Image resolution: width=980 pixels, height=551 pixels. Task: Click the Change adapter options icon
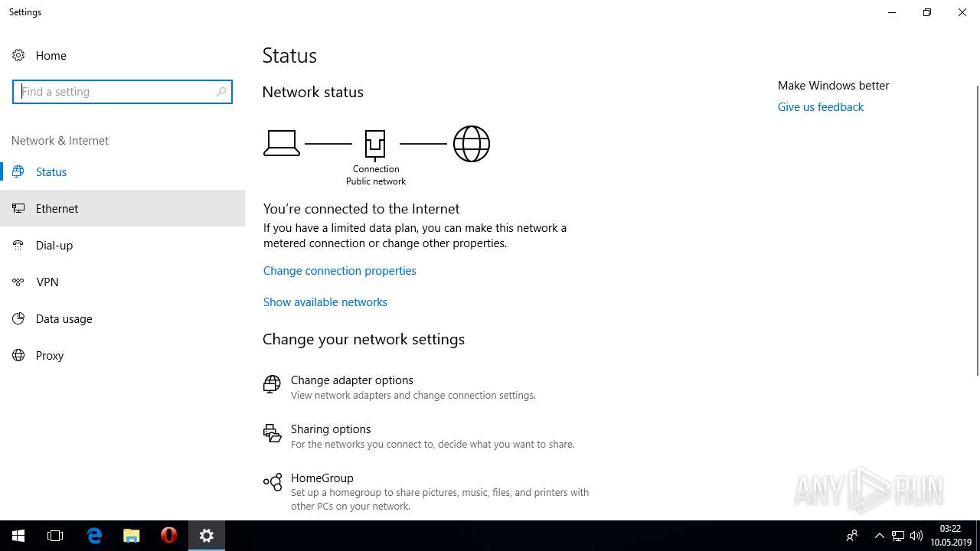[272, 384]
